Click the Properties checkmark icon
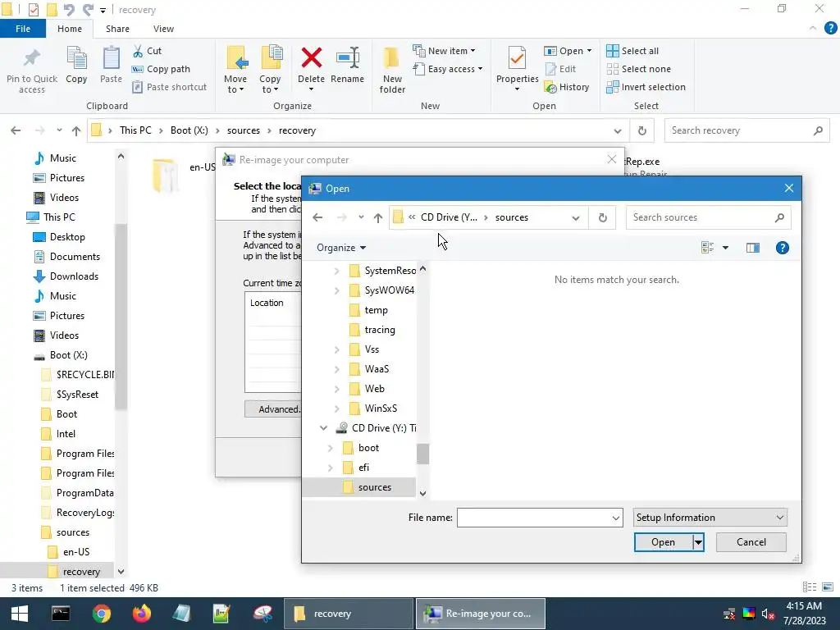840x630 pixels. pyautogui.click(x=517, y=58)
